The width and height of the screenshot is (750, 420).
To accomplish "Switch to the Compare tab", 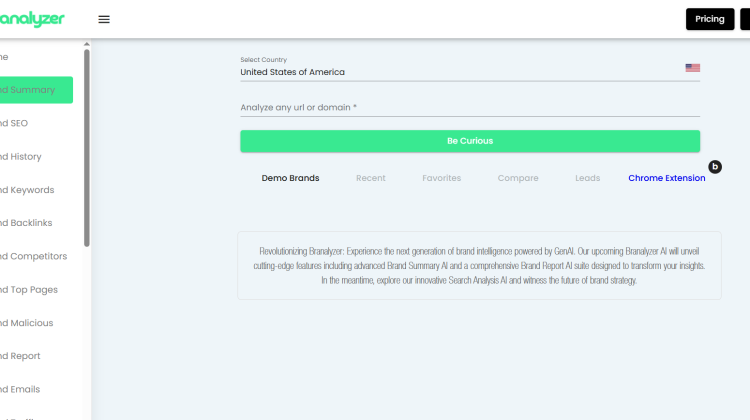I will click(x=518, y=178).
